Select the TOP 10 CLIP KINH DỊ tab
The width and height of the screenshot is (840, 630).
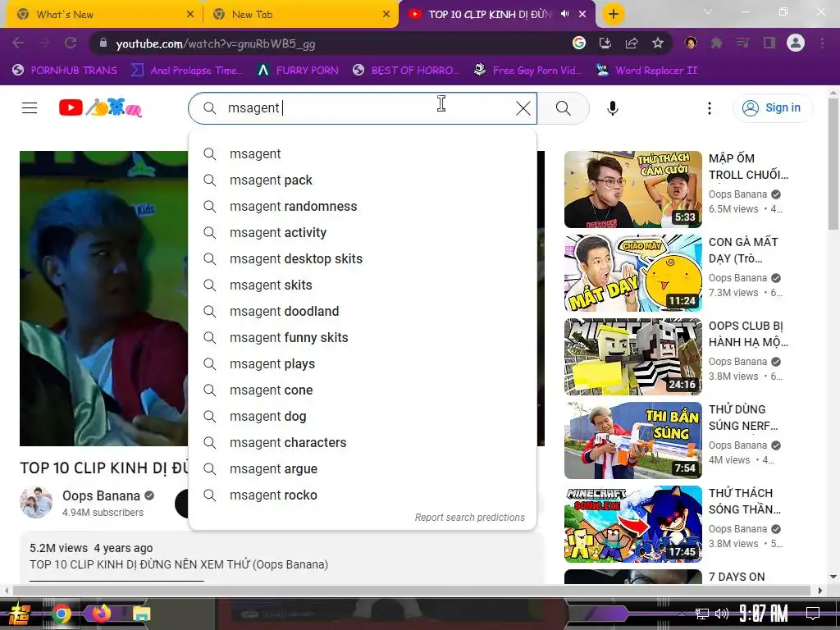coord(496,15)
